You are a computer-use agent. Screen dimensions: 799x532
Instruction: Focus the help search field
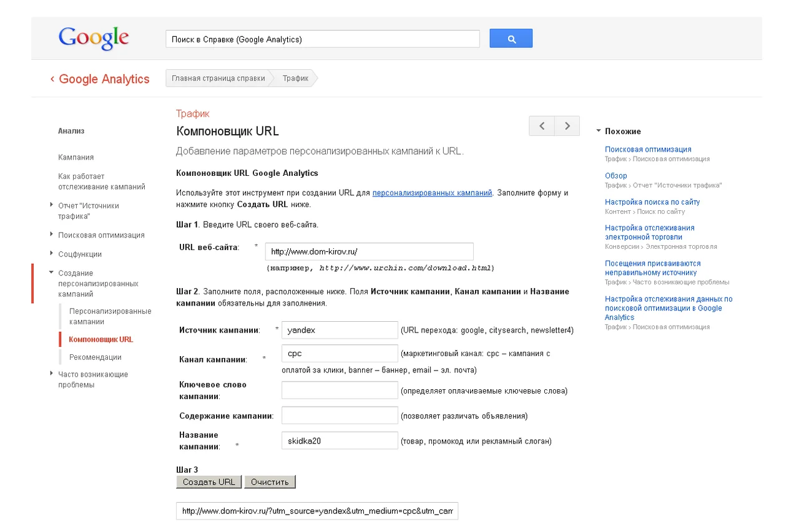(x=323, y=39)
